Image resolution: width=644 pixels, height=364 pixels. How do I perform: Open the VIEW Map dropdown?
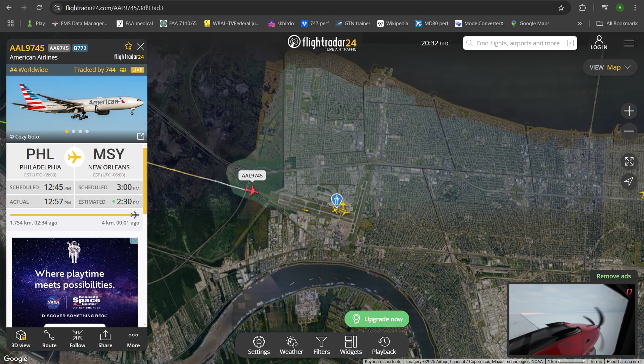[x=610, y=67]
